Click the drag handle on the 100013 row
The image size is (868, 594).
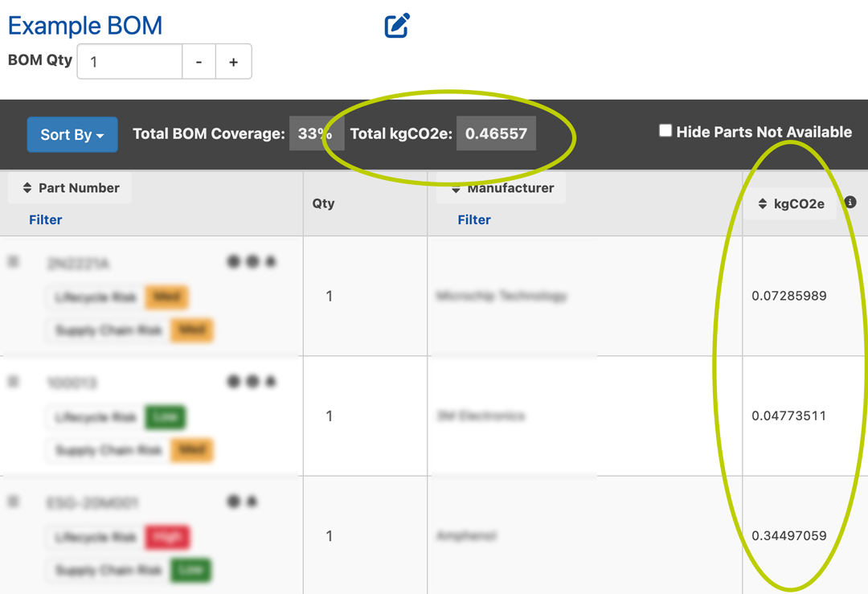pos(13,382)
